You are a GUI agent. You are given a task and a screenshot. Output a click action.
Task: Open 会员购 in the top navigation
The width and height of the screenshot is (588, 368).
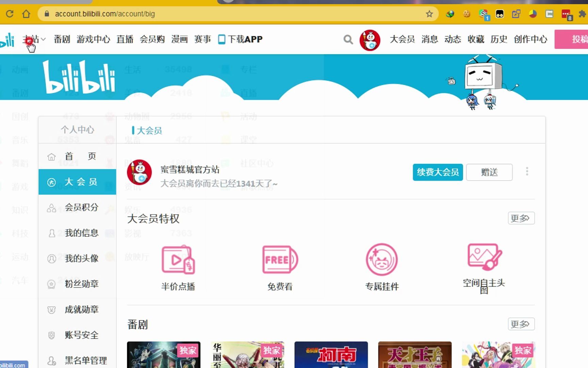click(x=152, y=39)
